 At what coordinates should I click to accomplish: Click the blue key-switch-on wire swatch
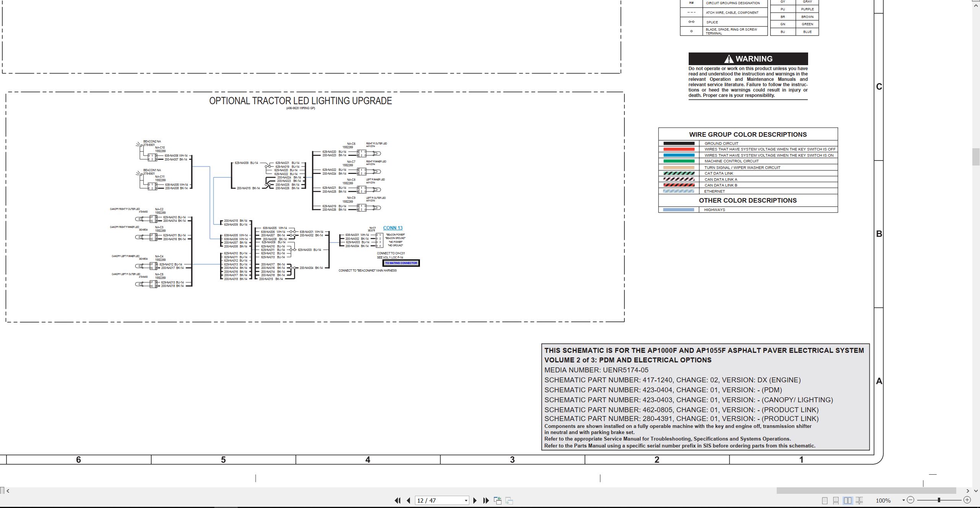click(679, 156)
